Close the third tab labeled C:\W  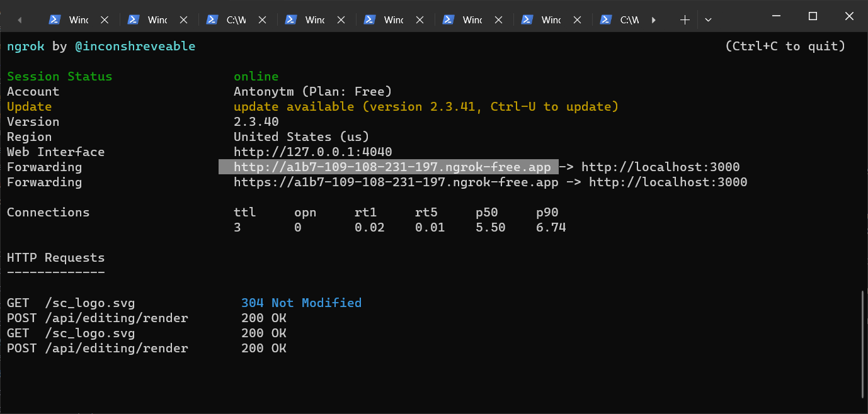point(262,20)
